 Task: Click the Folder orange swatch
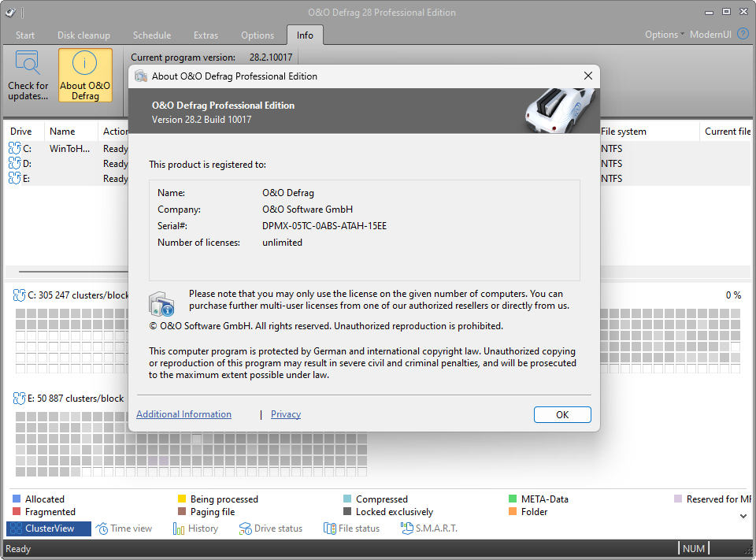click(x=513, y=511)
